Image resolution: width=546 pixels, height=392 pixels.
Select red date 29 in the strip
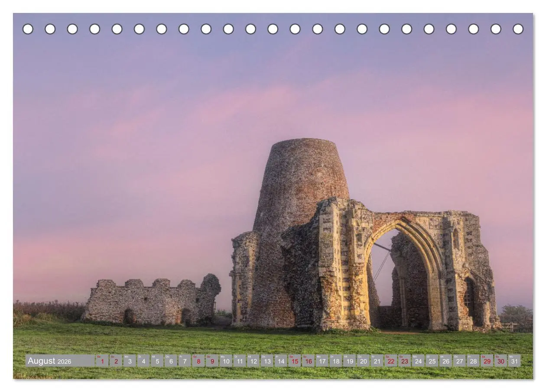[x=487, y=361]
